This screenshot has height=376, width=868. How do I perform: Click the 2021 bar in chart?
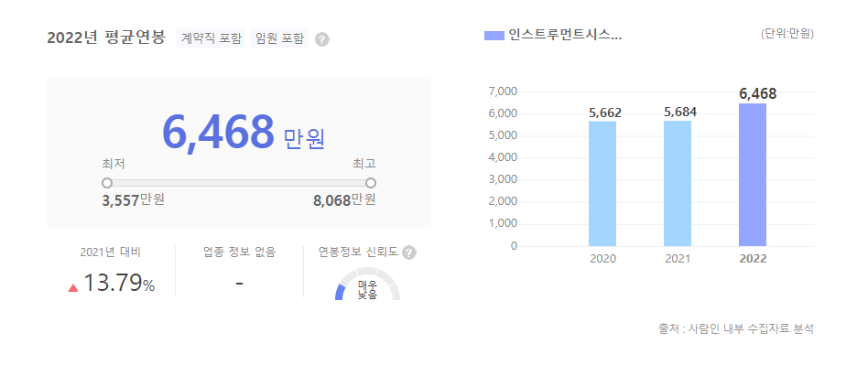click(678, 183)
